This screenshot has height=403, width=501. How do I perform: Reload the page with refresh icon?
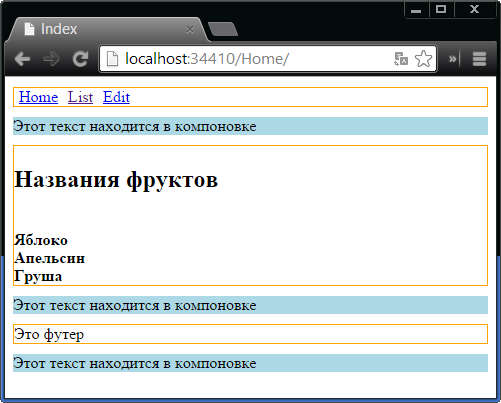80,59
